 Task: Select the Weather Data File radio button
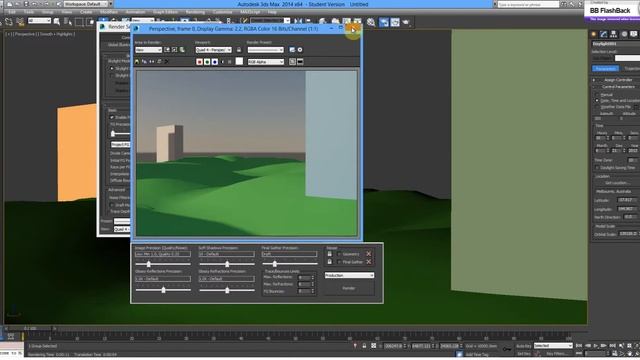click(x=597, y=107)
